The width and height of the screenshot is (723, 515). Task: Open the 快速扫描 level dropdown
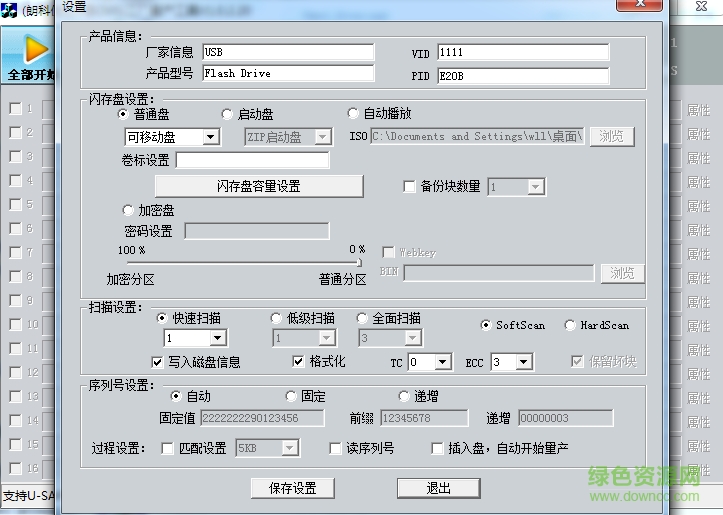click(x=218, y=338)
